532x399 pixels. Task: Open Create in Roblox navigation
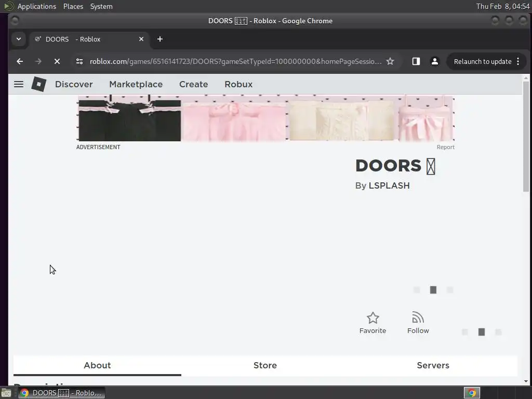[x=193, y=84]
